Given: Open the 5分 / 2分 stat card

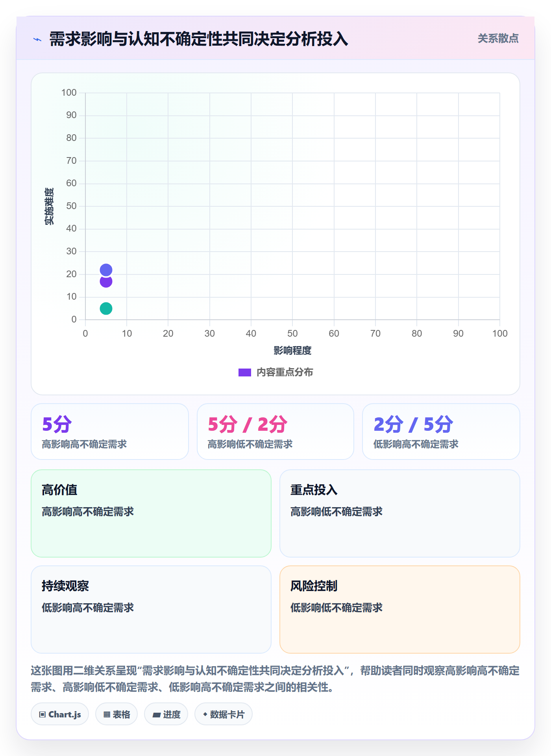Looking at the screenshot, I should 275,432.
